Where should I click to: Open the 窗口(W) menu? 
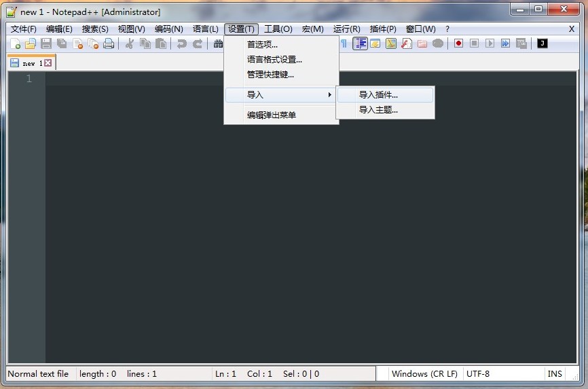(421, 29)
